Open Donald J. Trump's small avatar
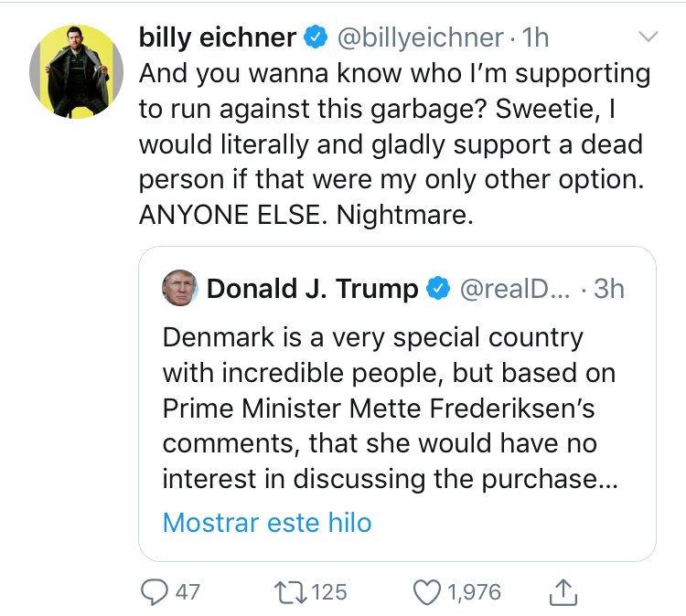Screen dimensions: 686x616 tap(180, 288)
